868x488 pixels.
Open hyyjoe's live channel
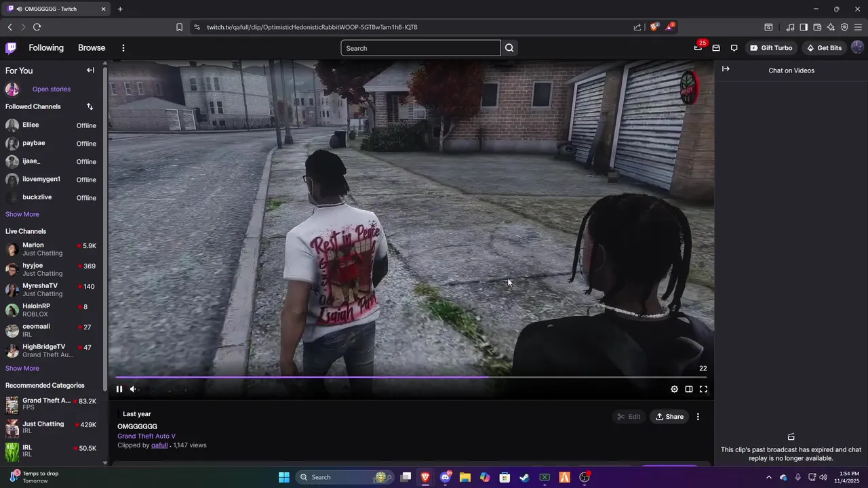[52, 269]
